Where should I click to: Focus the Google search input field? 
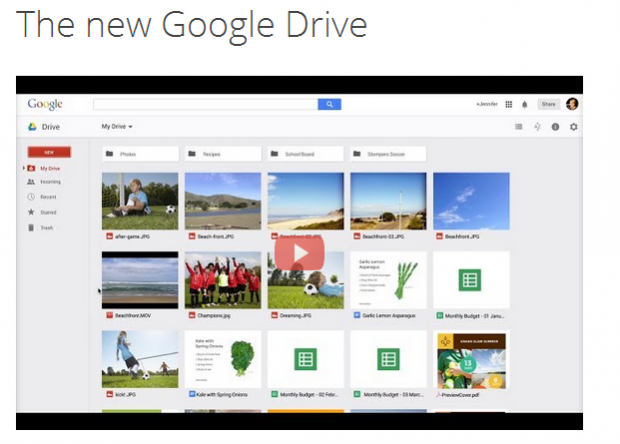[x=206, y=104]
